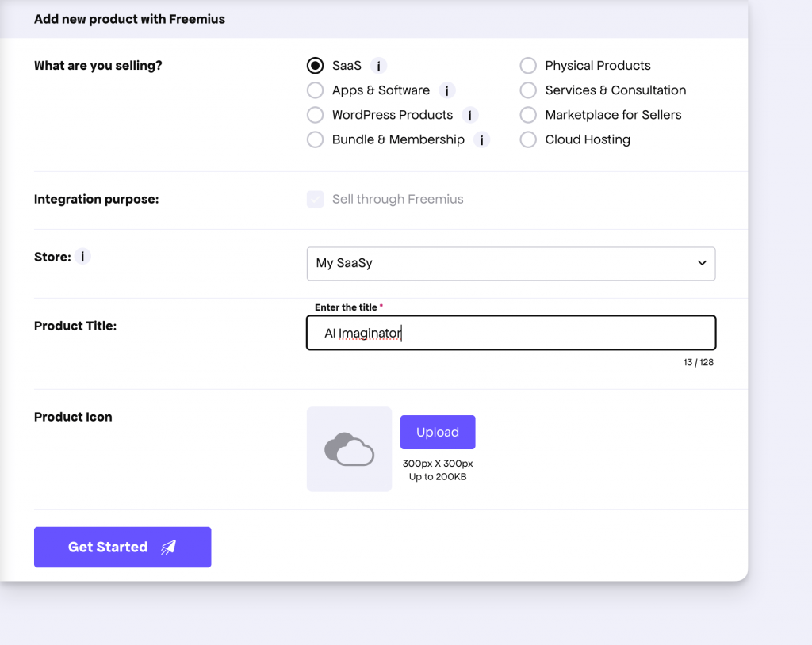The width and height of the screenshot is (812, 645).
Task: Click the paper plane icon on Get Started
Action: pos(168,547)
